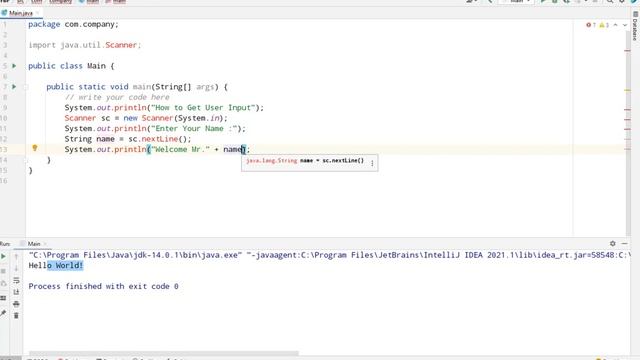
Task: Click the down-arrow stack trace icon in Run panel
Action: (16, 268)
